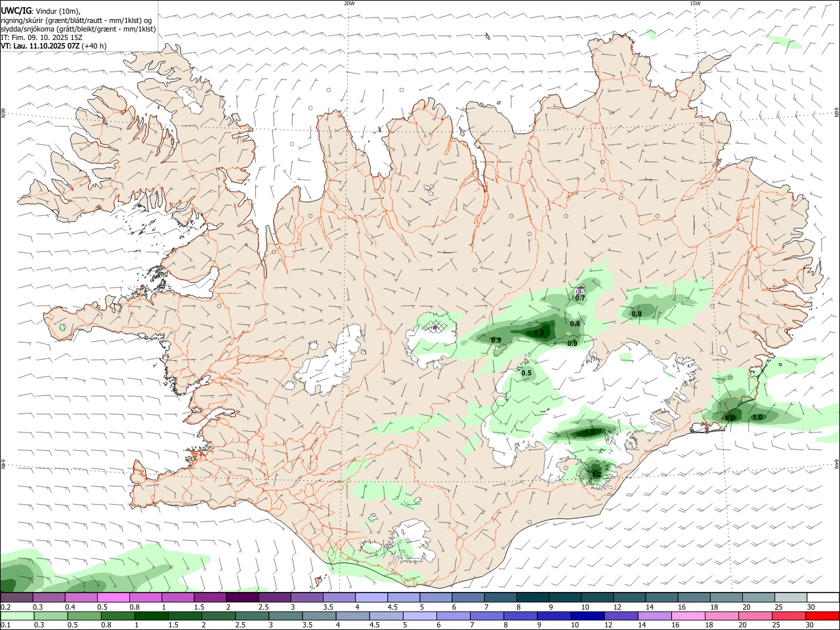Select the 'IT: Fim. 09. 10. 2025 15Z' line
Viewport: 840px width, 630px height.
[41, 37]
